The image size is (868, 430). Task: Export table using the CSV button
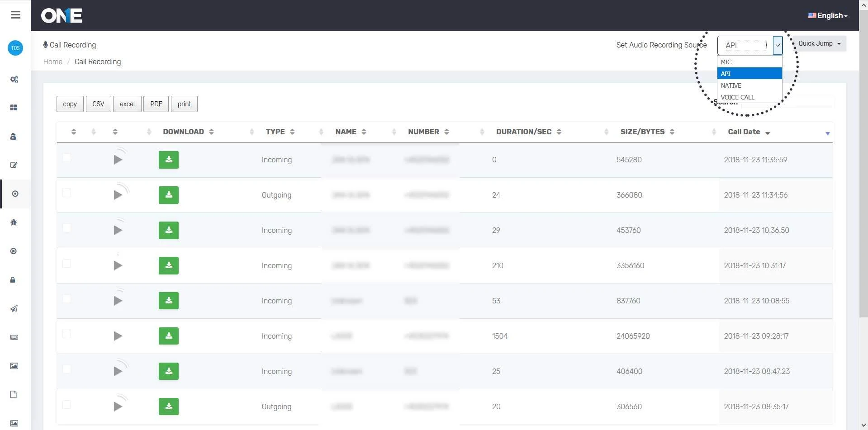click(x=98, y=104)
